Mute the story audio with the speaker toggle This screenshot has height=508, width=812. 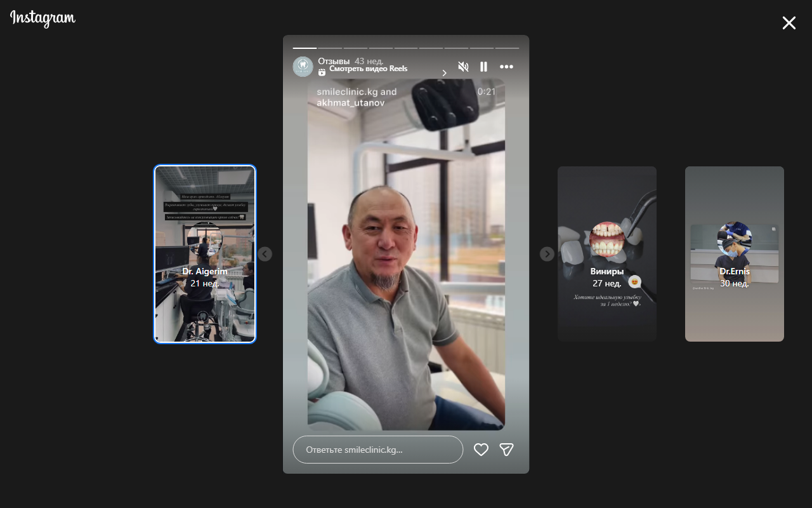(x=463, y=66)
